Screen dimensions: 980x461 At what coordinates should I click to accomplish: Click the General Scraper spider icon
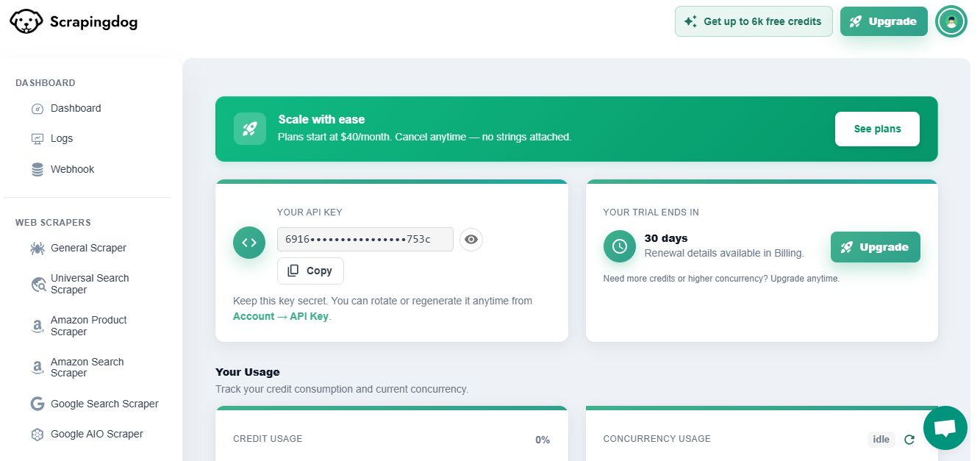tap(37, 249)
